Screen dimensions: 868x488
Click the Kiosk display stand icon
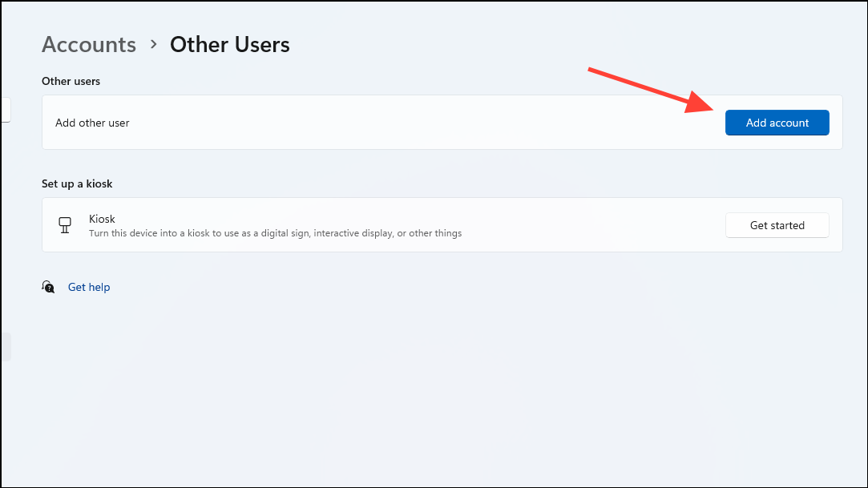coord(66,225)
